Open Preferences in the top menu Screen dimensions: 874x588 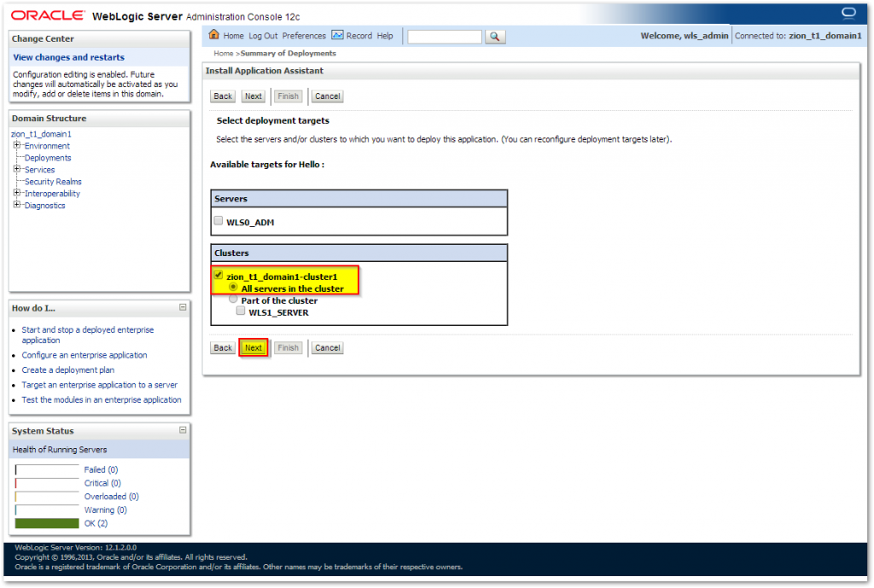(304, 36)
